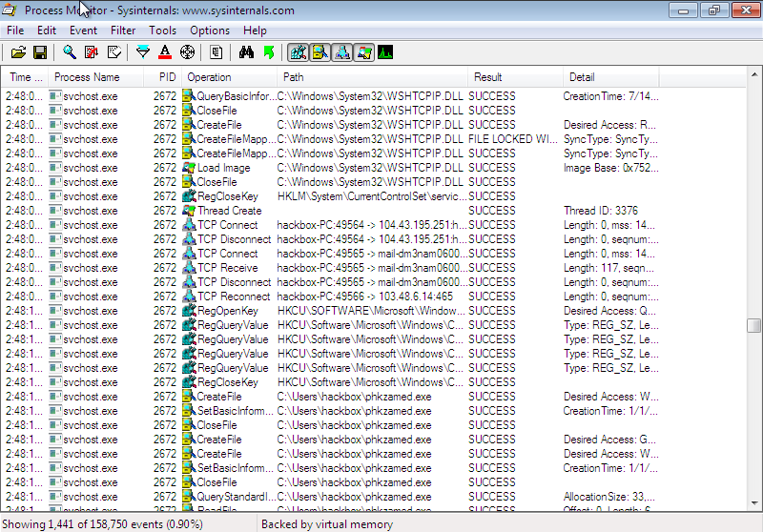The image size is (763, 532).
Task: Click the scrollbar down arrow
Action: pos(753,503)
